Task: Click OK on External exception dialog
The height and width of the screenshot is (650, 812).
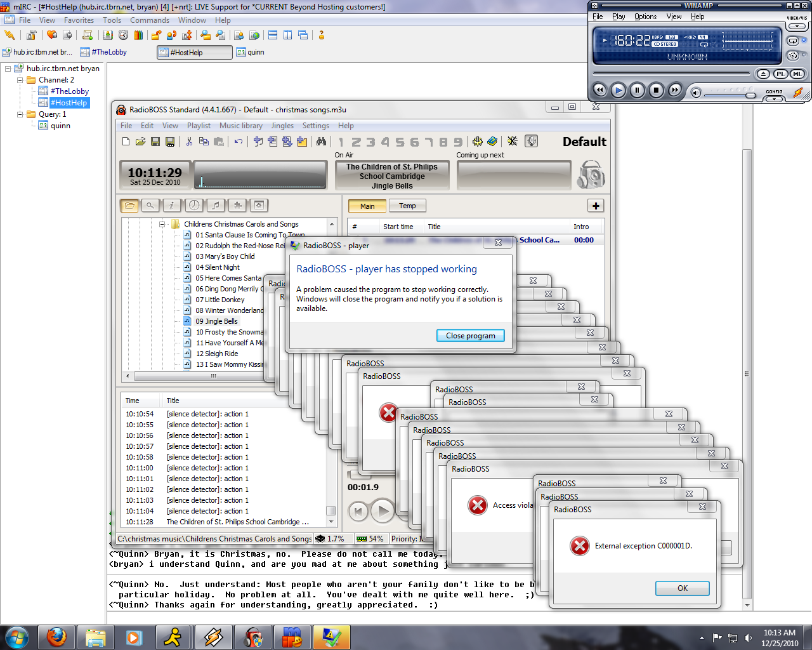Action: (x=683, y=588)
